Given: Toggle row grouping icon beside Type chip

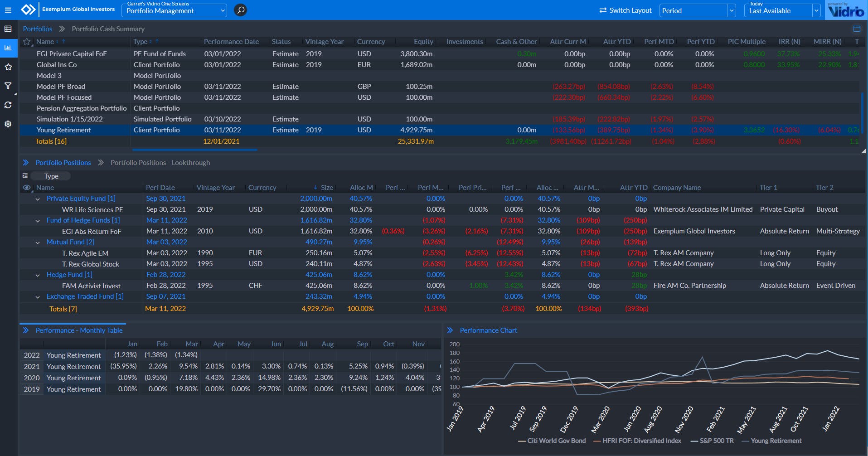Looking at the screenshot, I should click(x=25, y=176).
